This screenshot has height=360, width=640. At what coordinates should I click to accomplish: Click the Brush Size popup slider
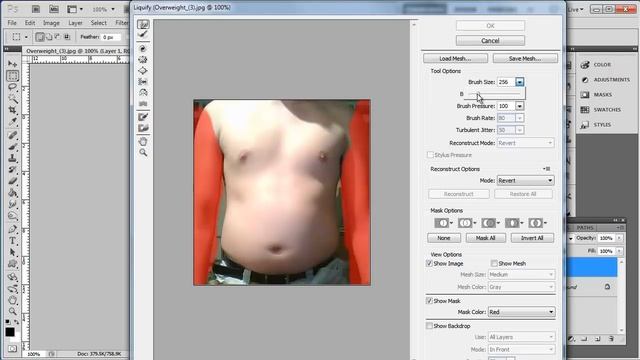[495, 94]
